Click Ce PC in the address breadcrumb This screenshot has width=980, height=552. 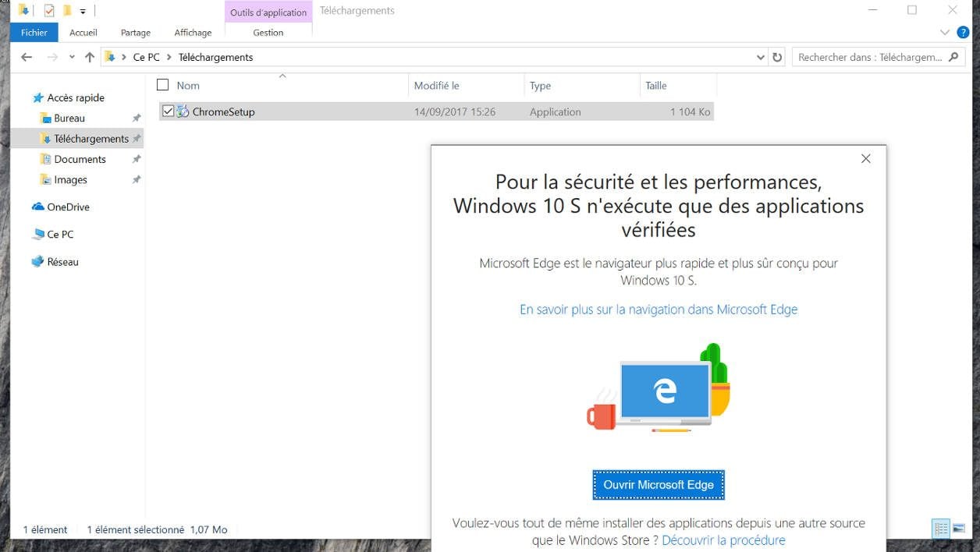point(146,57)
